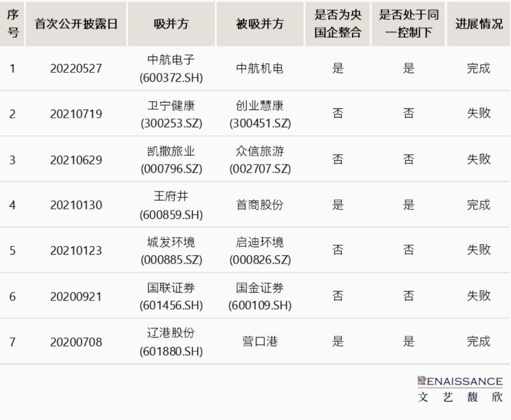Click the 是否处于同一控制下 column header
511x420 pixels.
[x=408, y=24]
